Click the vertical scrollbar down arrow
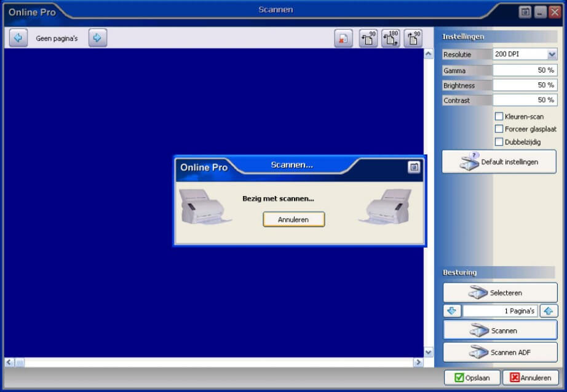 (x=429, y=352)
